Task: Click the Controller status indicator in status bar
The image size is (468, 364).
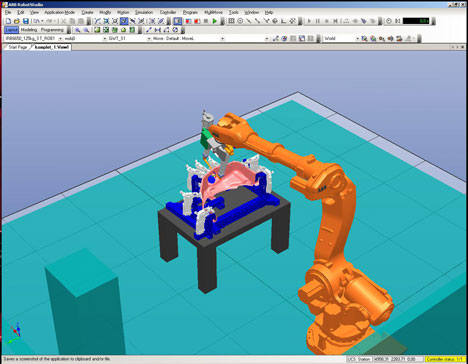Action: [x=445, y=359]
